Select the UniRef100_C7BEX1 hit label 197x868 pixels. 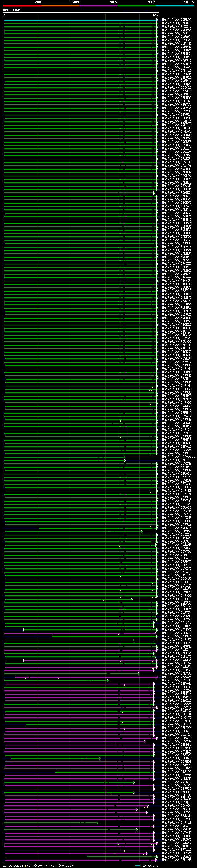click(x=177, y=792)
